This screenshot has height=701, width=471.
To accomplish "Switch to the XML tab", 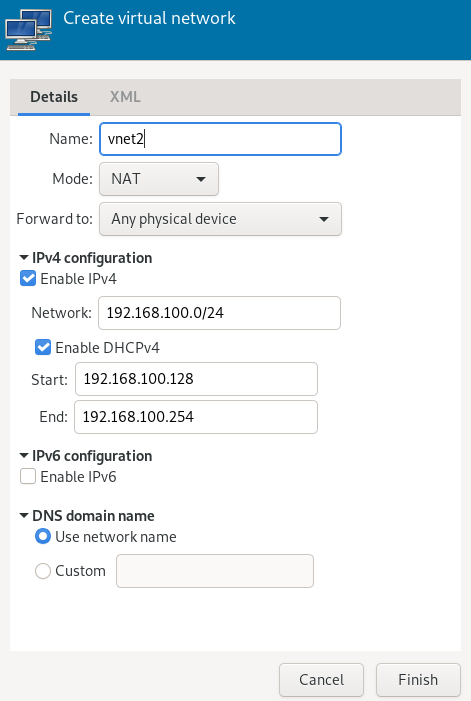I will (125, 97).
